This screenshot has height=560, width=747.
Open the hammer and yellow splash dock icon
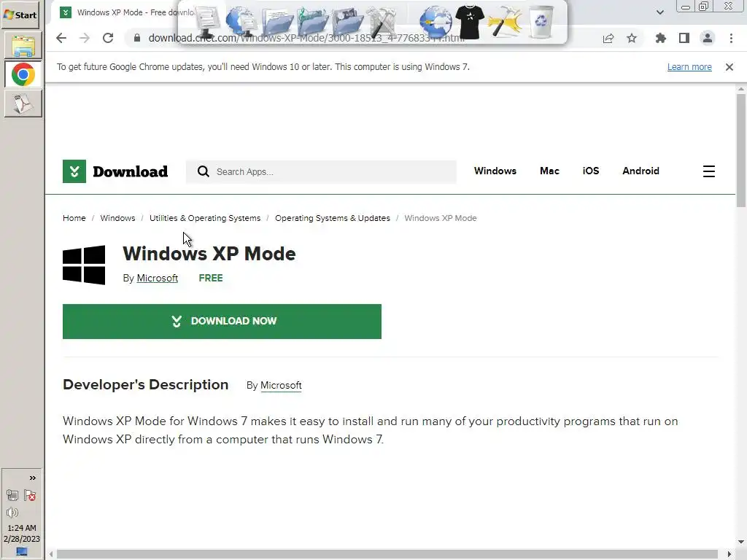tap(505, 21)
